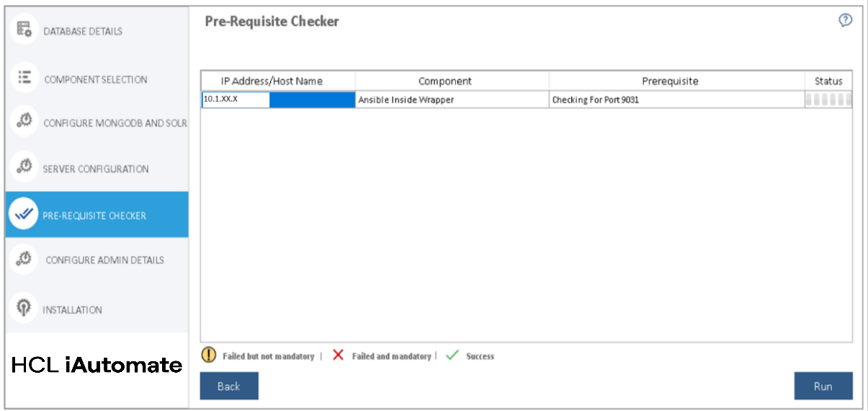Click the Component Selection list icon
Viewport: 868px width, 411px height.
[24, 78]
